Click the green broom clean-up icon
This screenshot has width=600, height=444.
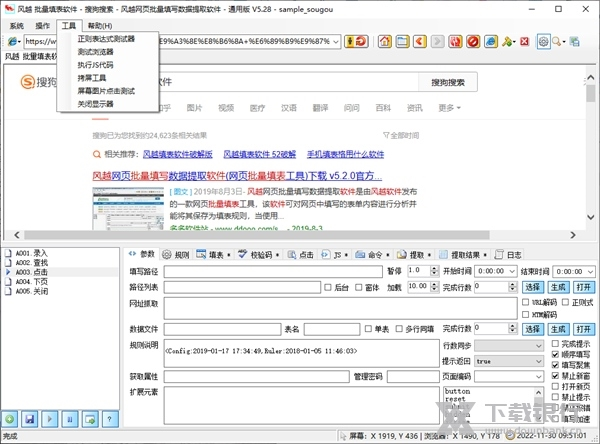click(x=507, y=41)
